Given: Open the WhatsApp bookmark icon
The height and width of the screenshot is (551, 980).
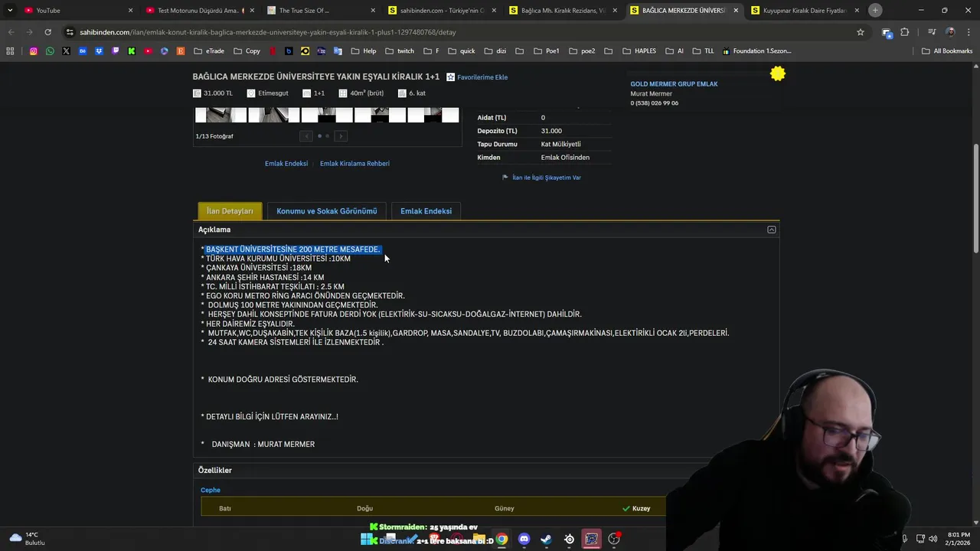Looking at the screenshot, I should pyautogui.click(x=50, y=51).
